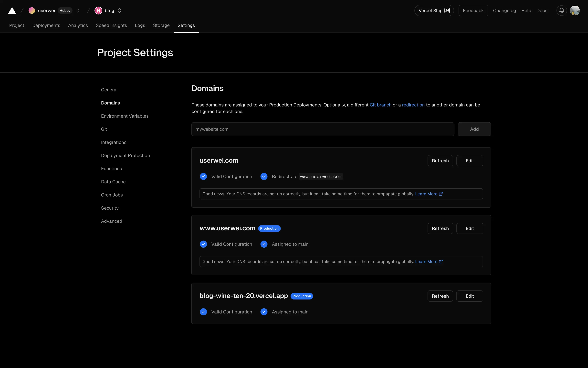Viewport: 588px width, 368px height.
Task: Click the Hobby plan badge
Action: pos(65,11)
